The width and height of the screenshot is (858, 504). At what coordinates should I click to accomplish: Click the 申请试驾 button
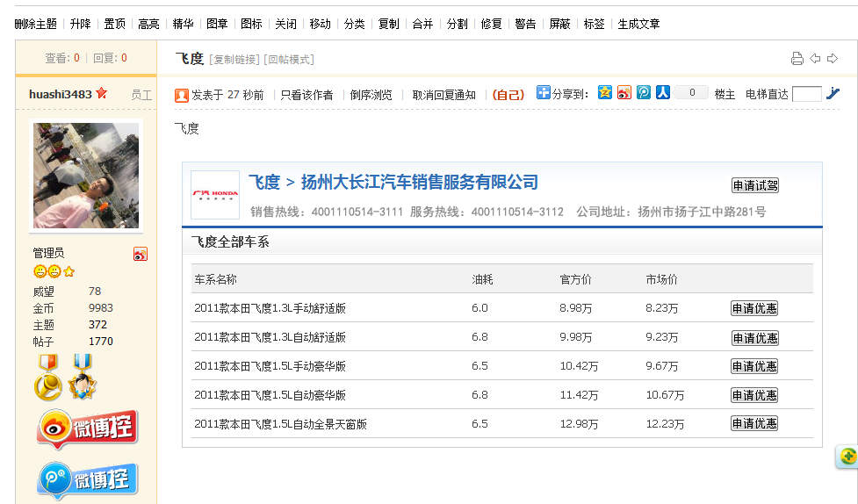[x=755, y=185]
